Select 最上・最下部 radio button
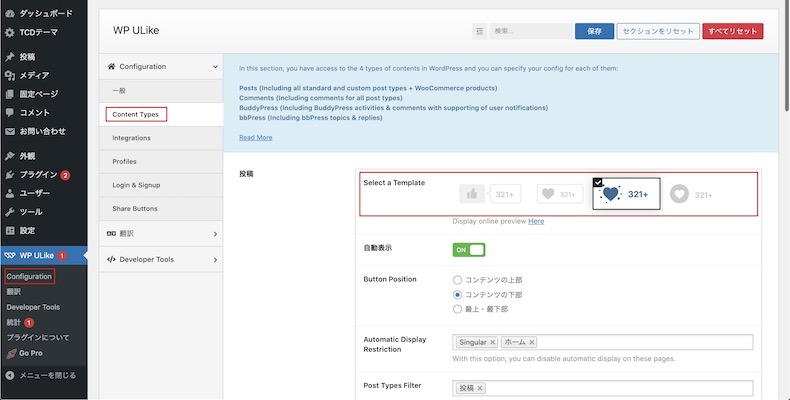The image size is (790, 400). point(457,309)
